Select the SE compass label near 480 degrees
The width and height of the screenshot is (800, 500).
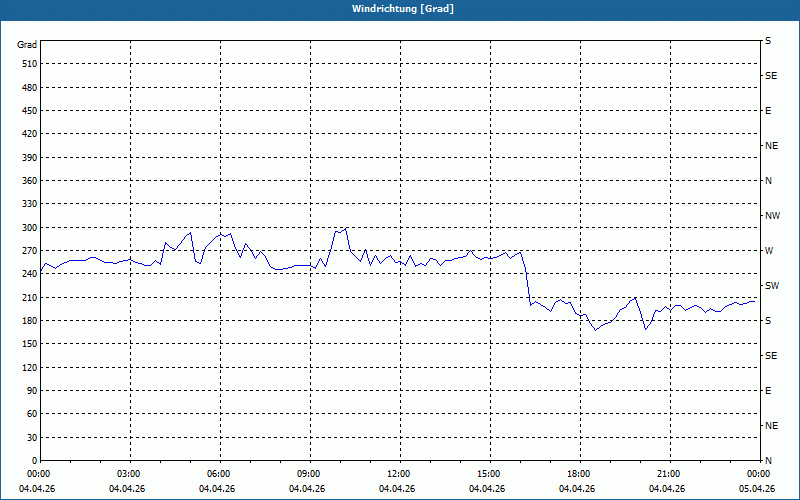[x=771, y=76]
